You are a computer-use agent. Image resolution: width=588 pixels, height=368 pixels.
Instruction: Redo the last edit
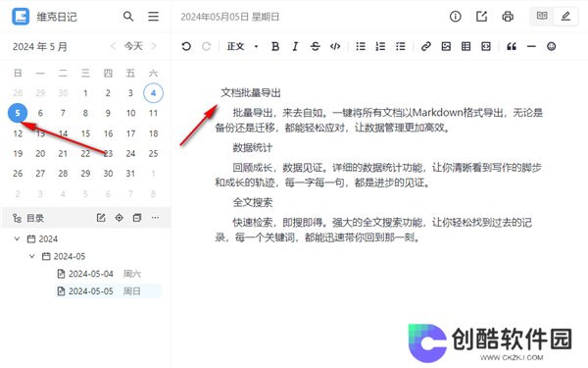[206, 46]
